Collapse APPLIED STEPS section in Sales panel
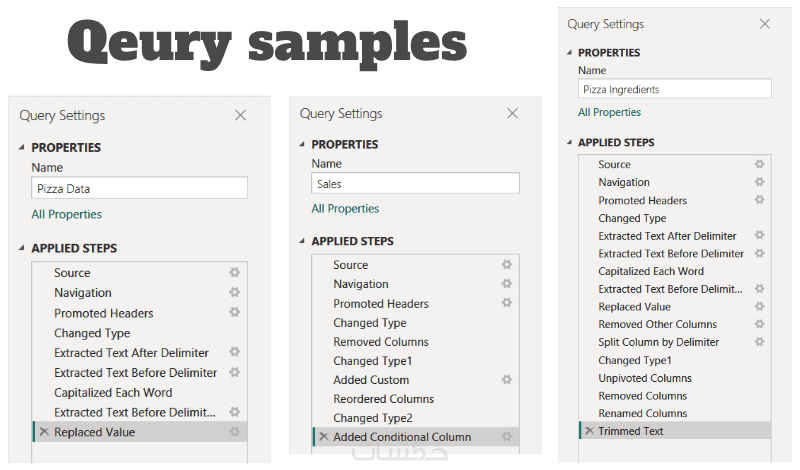 (x=302, y=241)
